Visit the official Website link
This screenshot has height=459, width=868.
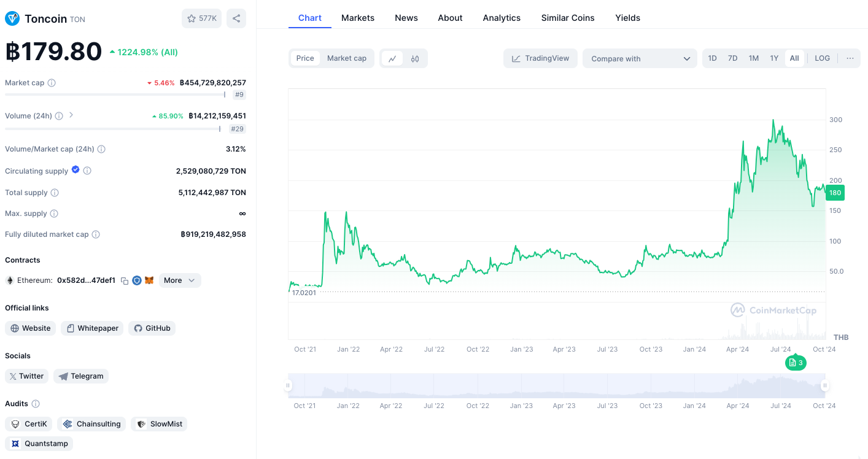31,328
